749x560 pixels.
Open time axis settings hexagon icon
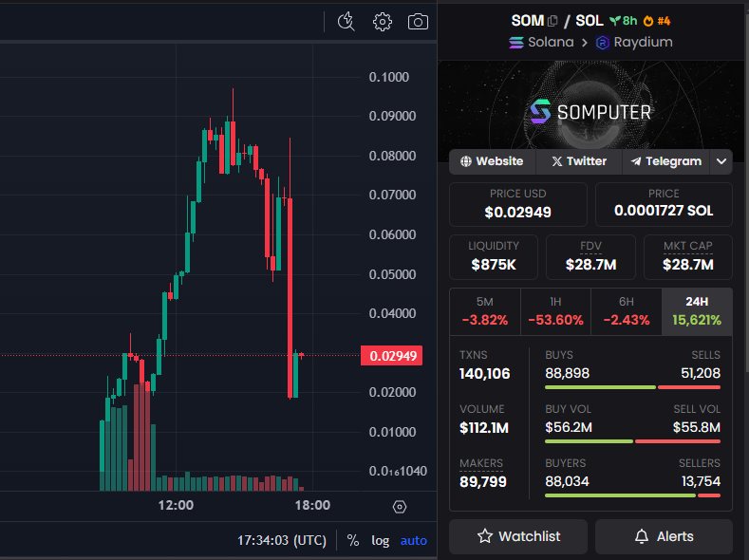(x=400, y=507)
